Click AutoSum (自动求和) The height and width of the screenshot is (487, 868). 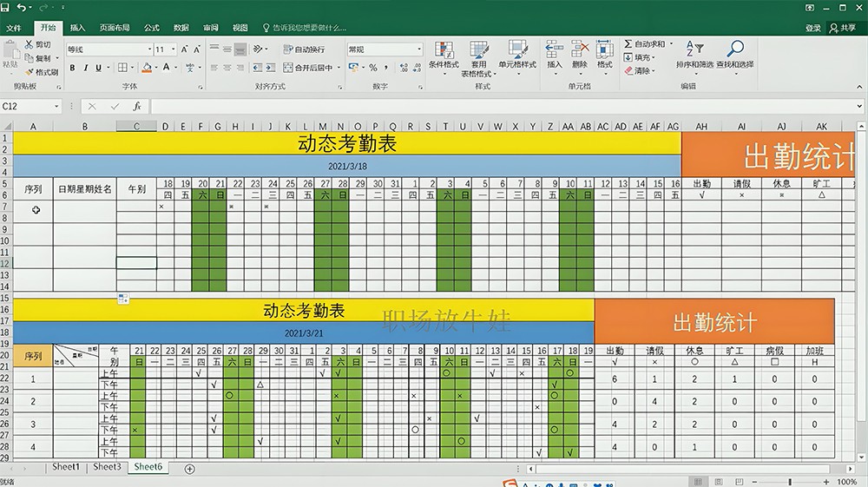(644, 43)
